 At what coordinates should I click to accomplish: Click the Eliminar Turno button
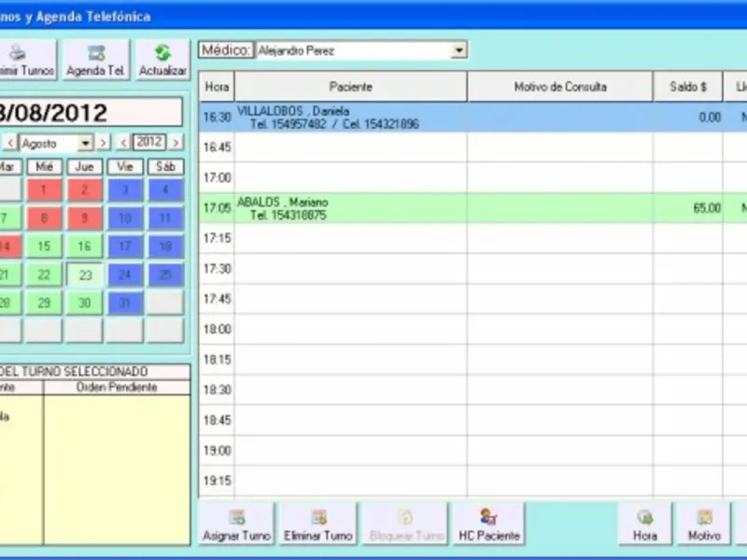[x=318, y=525]
